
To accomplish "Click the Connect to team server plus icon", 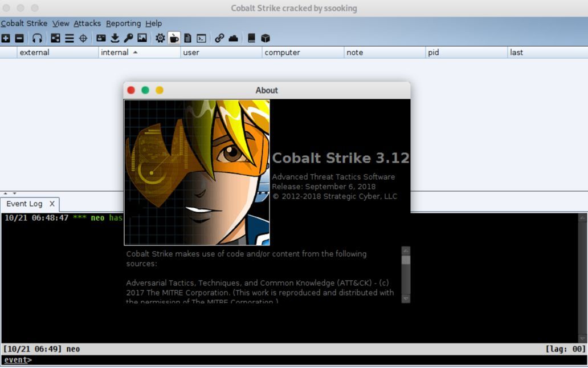I will point(6,38).
